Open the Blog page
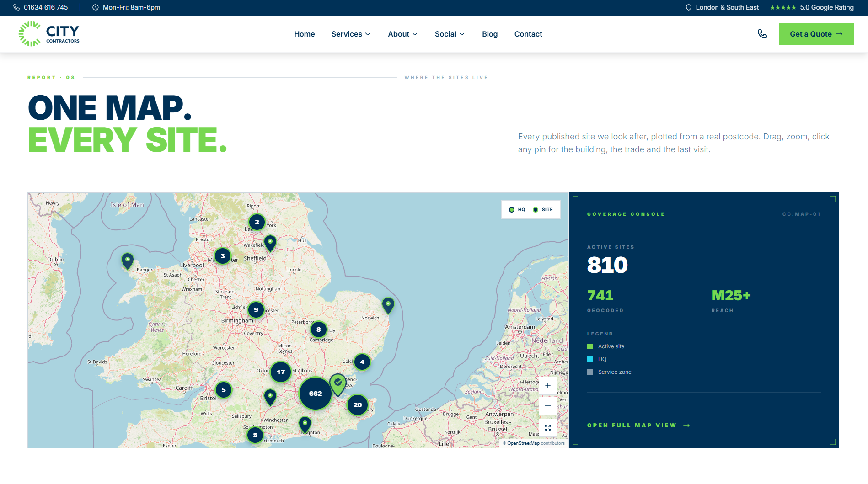 coord(490,34)
